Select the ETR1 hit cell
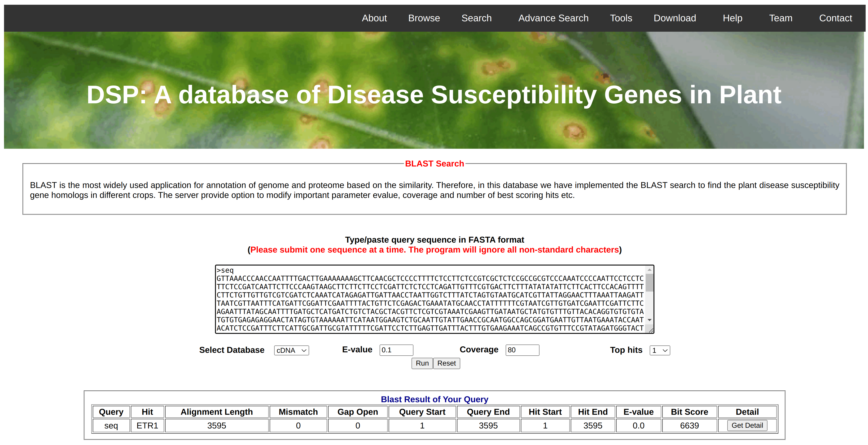 point(147,425)
